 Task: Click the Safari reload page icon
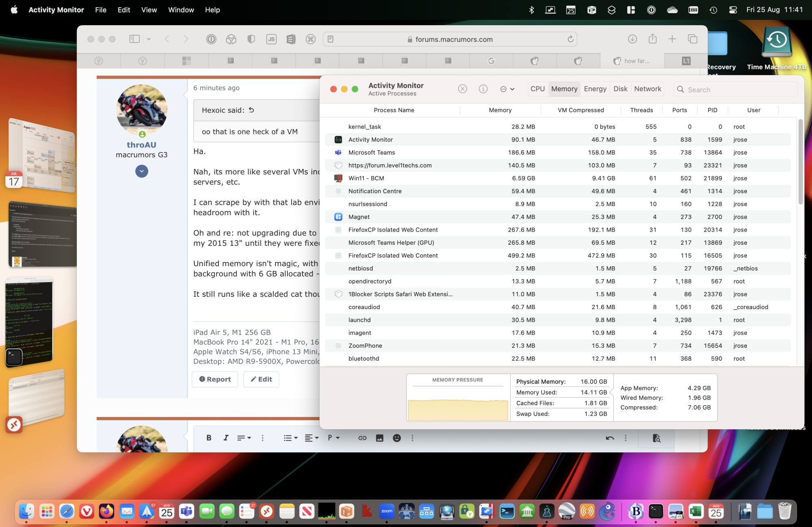click(x=570, y=39)
